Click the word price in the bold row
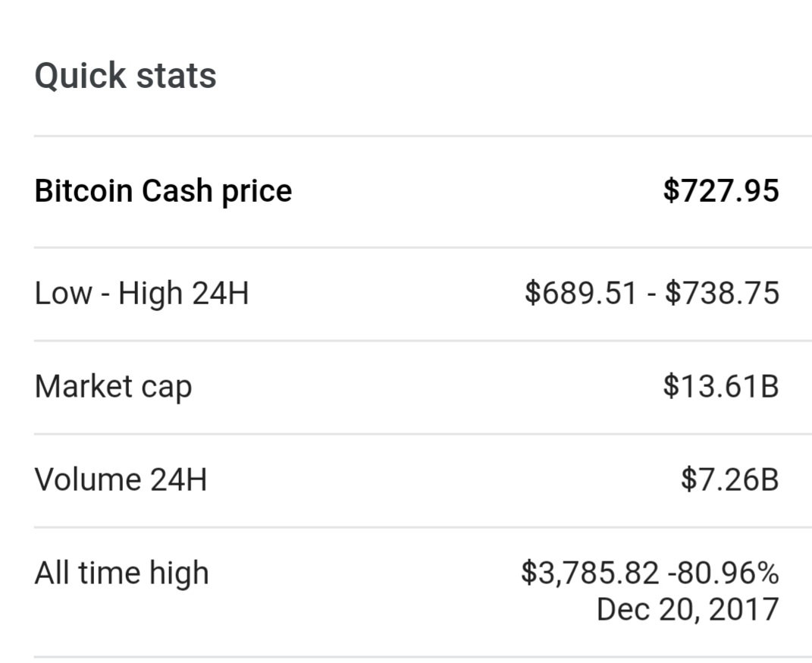812x663 pixels. click(x=257, y=192)
